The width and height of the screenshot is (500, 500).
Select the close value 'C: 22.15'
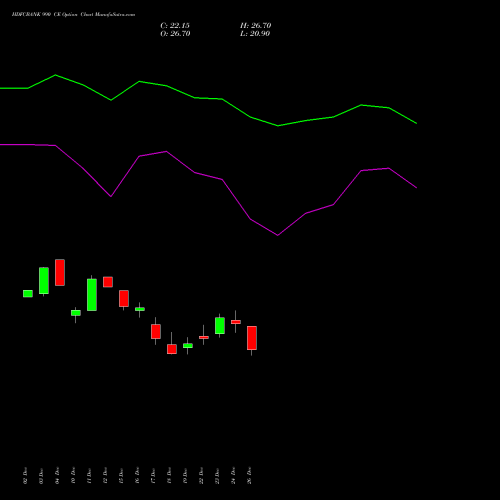[175, 26]
